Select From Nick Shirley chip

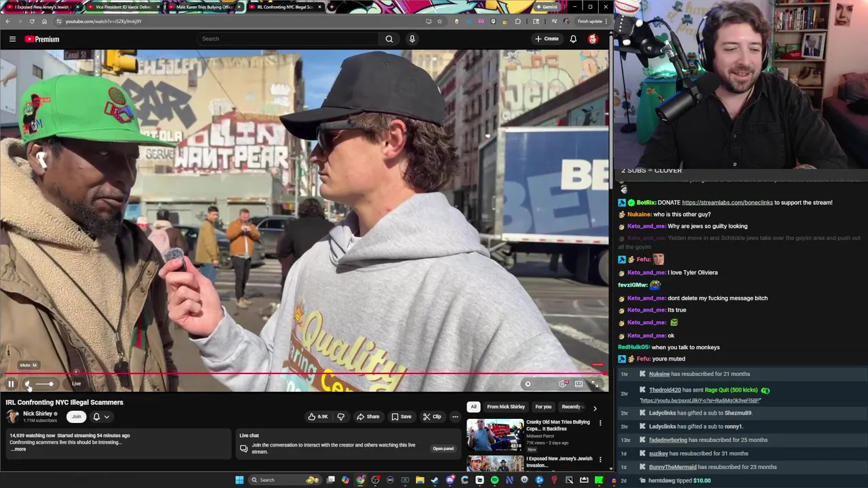tap(506, 407)
